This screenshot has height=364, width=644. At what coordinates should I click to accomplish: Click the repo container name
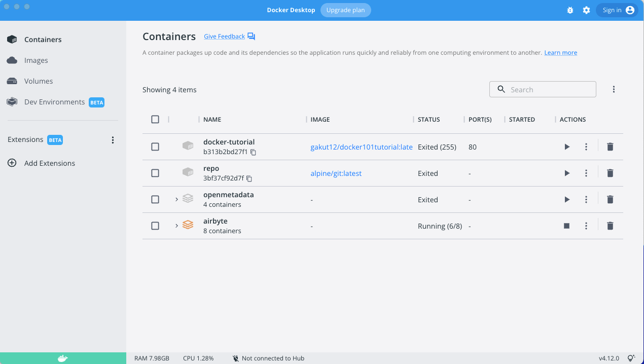click(211, 168)
